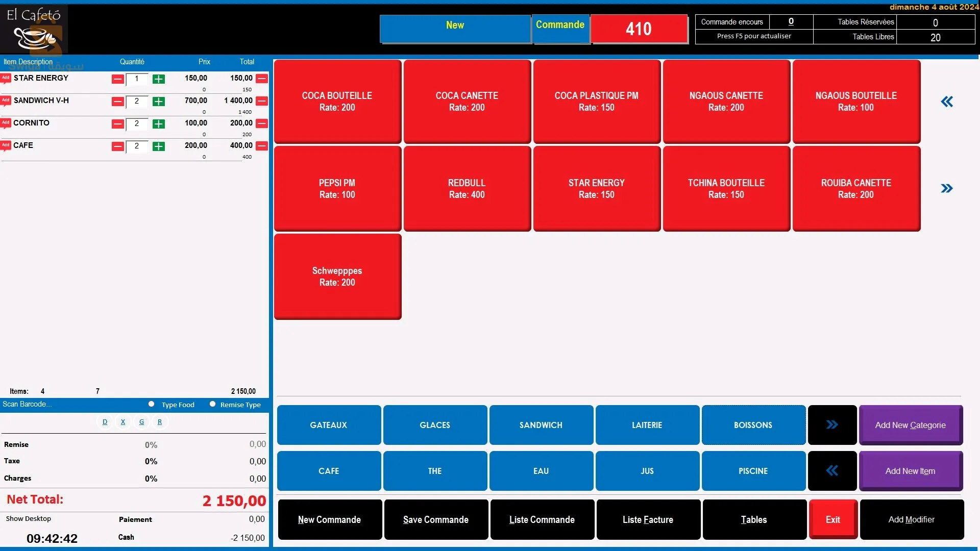The height and width of the screenshot is (551, 980).
Task: Open the SANDWICH category
Action: [541, 424]
